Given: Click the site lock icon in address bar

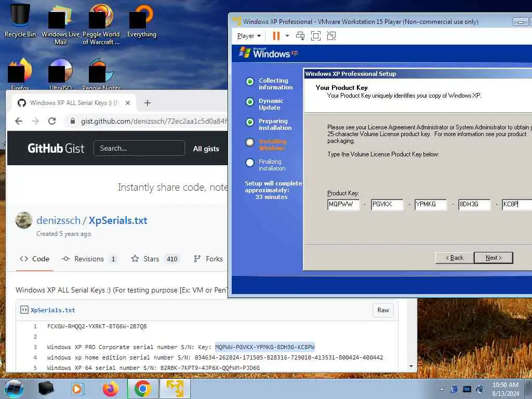Looking at the screenshot, I should pyautogui.click(x=72, y=121).
